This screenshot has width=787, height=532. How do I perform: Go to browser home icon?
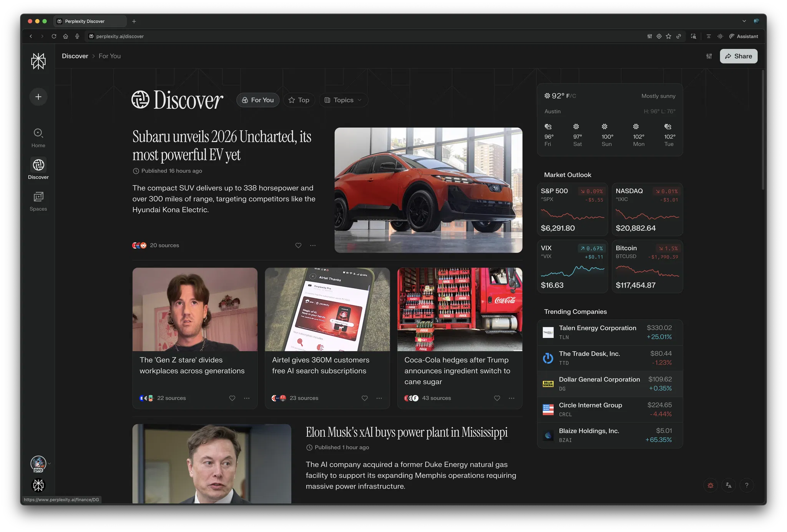point(66,36)
